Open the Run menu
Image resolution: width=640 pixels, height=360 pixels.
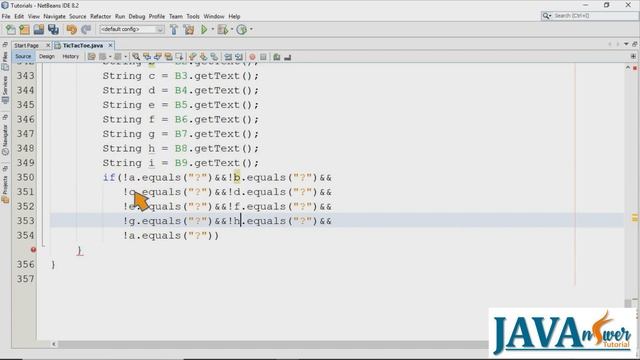coord(120,16)
